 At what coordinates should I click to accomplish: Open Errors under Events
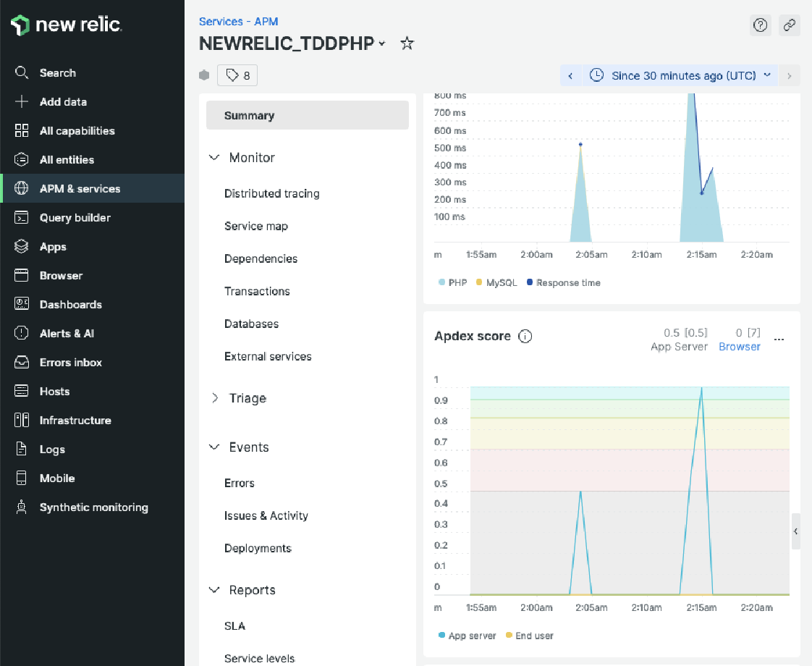tap(240, 483)
